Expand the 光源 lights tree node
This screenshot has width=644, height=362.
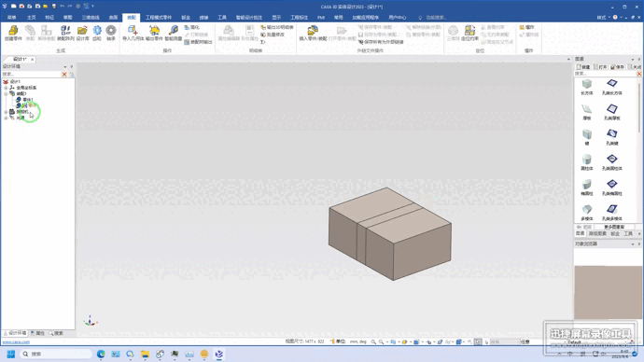click(x=6, y=118)
